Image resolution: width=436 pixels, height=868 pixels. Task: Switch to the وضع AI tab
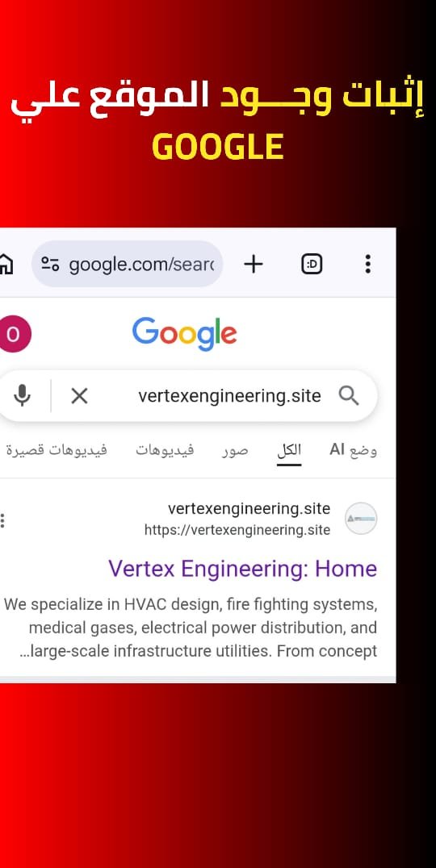[354, 450]
